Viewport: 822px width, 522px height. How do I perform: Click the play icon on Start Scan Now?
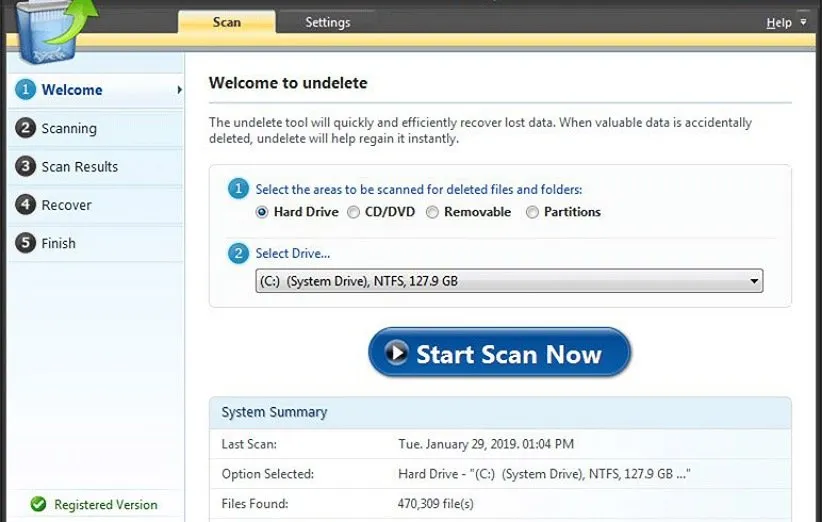pyautogui.click(x=397, y=353)
